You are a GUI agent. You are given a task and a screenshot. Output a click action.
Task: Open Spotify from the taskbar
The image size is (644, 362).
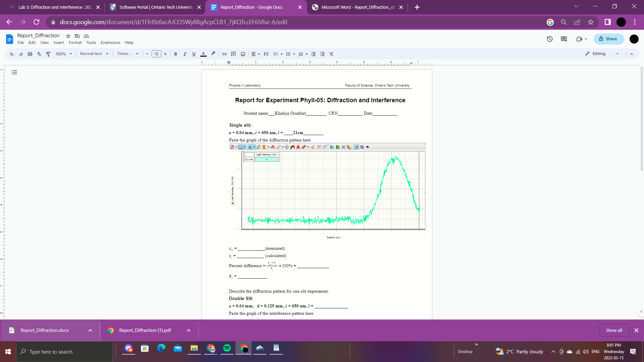click(x=227, y=349)
